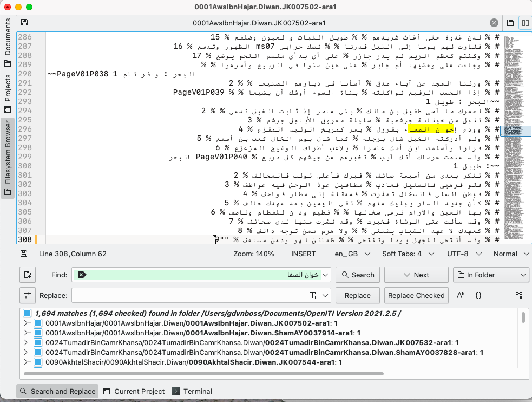Viewport: 532px width, 402px height.
Task: Click the Replace Checked button
Action: (x=416, y=295)
